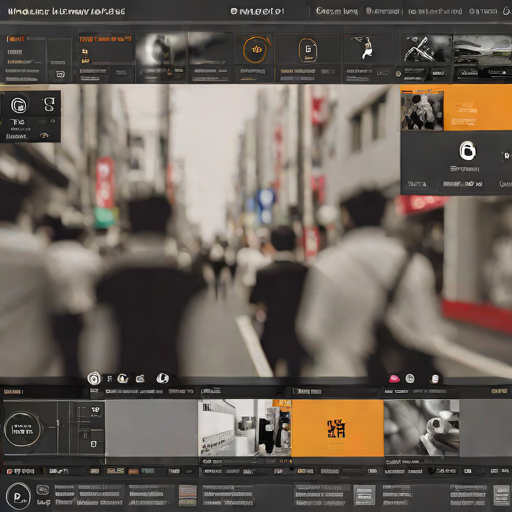Click the orange rounded-rectangle outlined icon in top strip
Screen dimensions: 512x512
click(308, 50)
